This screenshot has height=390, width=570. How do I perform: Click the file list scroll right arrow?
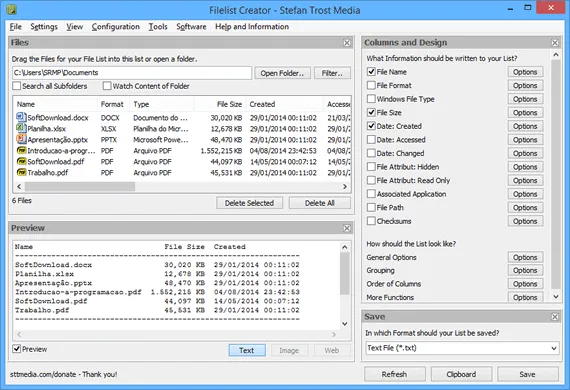(x=345, y=186)
